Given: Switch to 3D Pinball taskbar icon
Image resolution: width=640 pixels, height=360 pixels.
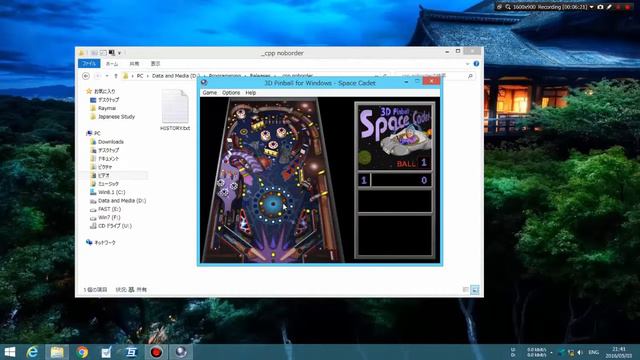Looking at the screenshot, I should tap(181, 352).
